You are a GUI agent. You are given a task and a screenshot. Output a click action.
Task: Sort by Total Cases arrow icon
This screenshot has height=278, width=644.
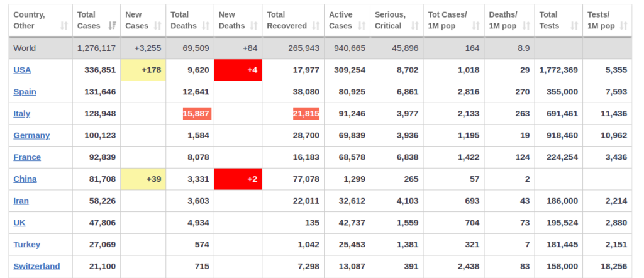(112, 26)
